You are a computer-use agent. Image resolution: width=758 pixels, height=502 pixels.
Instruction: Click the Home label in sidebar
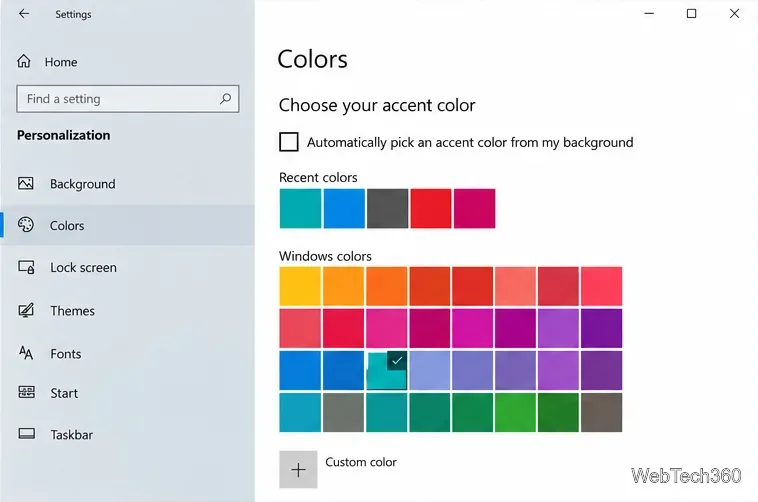tap(61, 62)
